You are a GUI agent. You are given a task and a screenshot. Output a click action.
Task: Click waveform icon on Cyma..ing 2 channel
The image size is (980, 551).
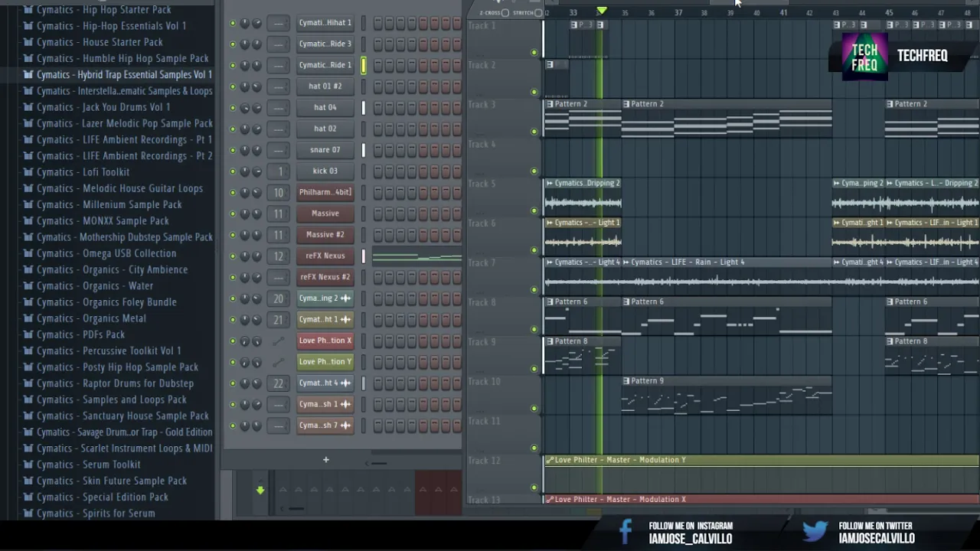coord(345,298)
